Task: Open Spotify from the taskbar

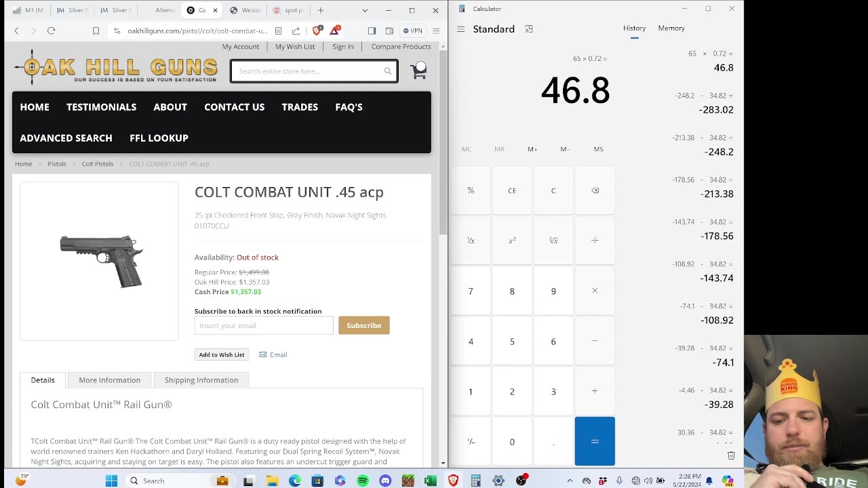Action: pyautogui.click(x=363, y=481)
